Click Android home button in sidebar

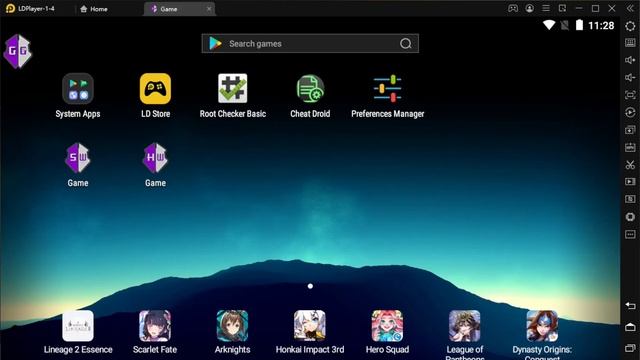[630, 327]
